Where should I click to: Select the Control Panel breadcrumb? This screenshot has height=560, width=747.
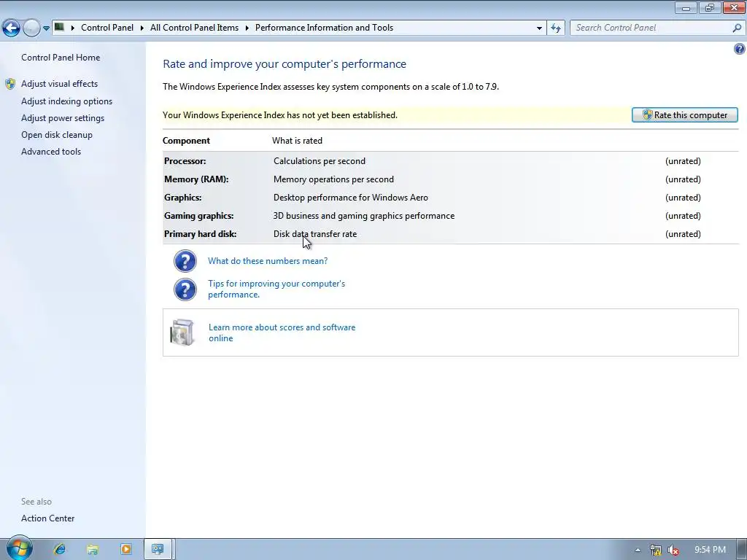[107, 28]
